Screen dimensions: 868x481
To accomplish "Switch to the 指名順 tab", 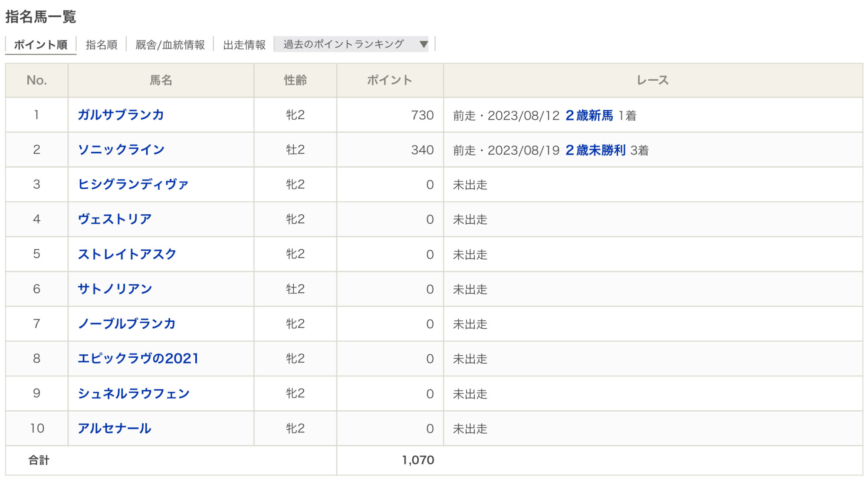I will [102, 45].
